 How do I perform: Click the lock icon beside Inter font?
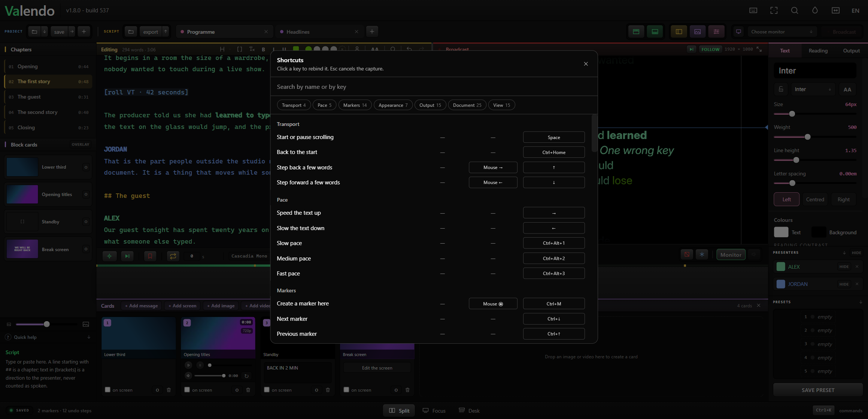[x=781, y=89]
